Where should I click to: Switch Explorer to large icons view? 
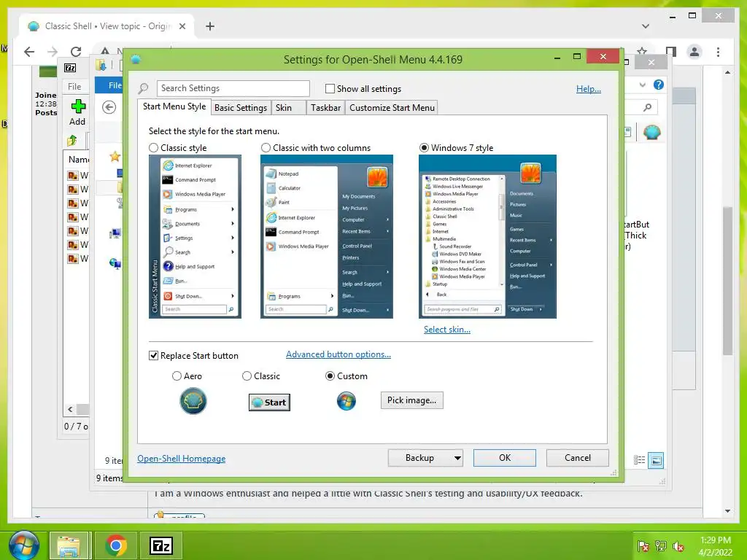coord(656,461)
